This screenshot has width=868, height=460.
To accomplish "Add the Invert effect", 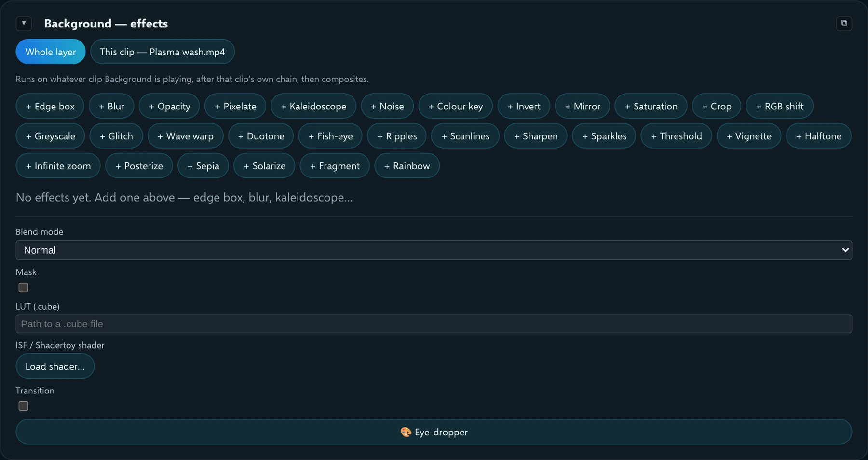I will coord(524,106).
